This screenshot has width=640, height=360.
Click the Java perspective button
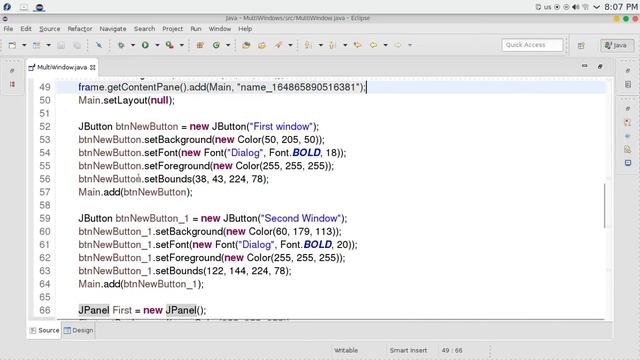point(616,45)
